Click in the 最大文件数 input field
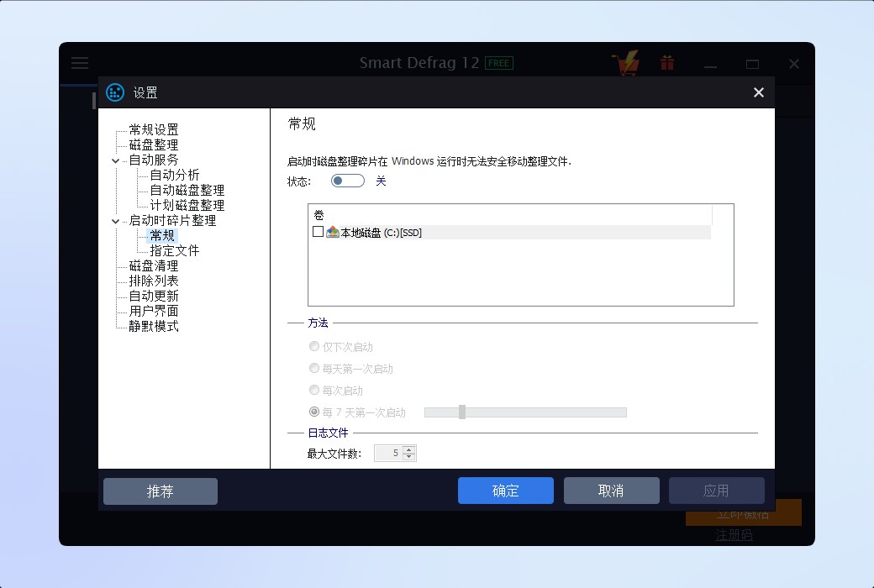The width and height of the screenshot is (874, 588). click(x=388, y=453)
